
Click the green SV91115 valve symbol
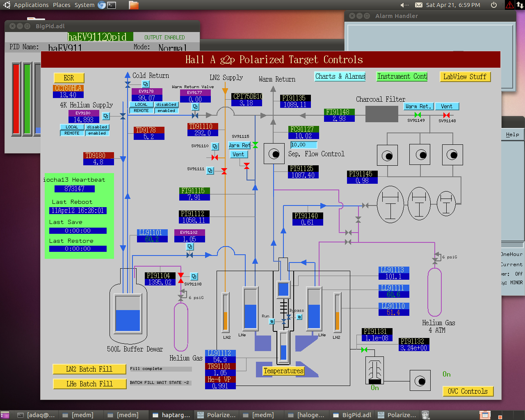coord(255,145)
